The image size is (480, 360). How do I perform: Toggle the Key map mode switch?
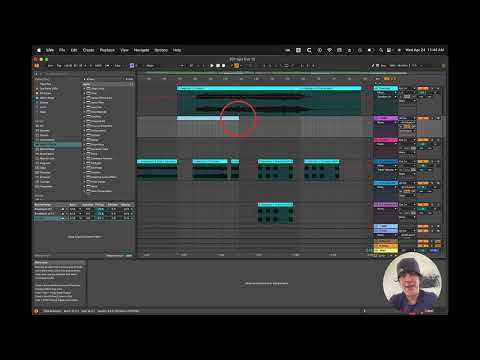pos(383,66)
